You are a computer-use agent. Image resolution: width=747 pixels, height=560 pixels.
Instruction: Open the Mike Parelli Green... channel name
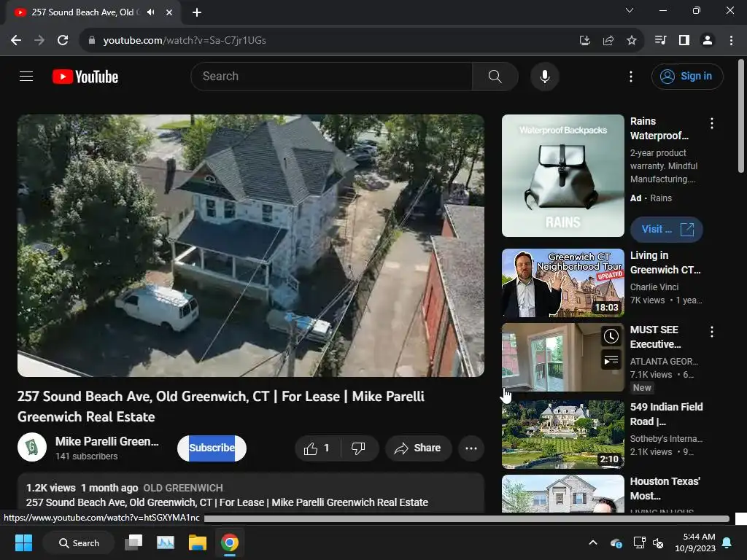coord(107,441)
